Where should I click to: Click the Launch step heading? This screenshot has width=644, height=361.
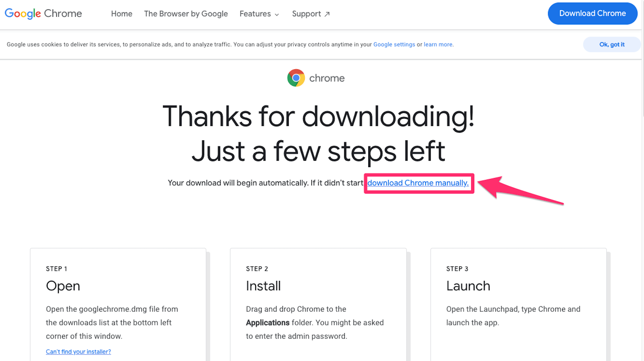point(468,286)
